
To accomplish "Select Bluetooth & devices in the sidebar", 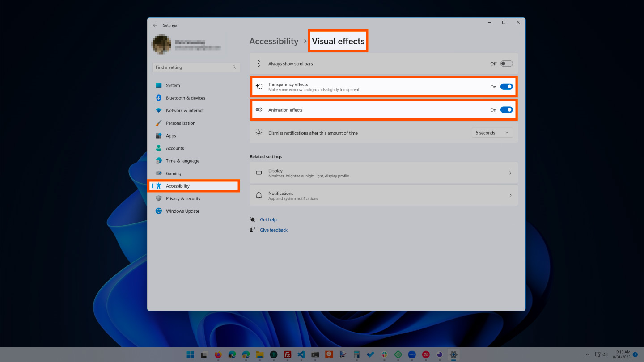I will point(186,97).
